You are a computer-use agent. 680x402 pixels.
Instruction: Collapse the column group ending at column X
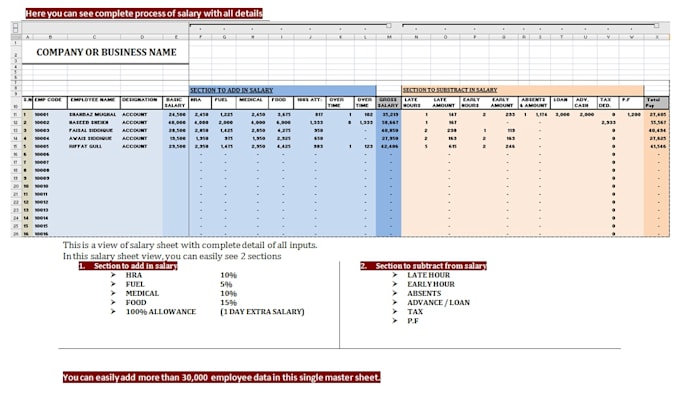click(657, 26)
